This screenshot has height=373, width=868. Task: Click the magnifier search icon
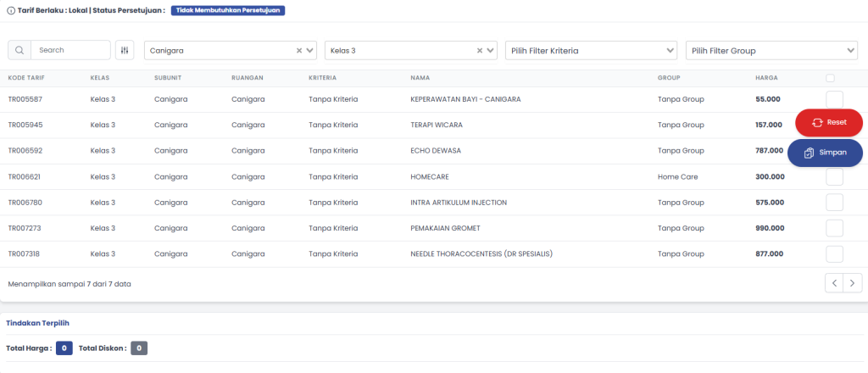[19, 51]
